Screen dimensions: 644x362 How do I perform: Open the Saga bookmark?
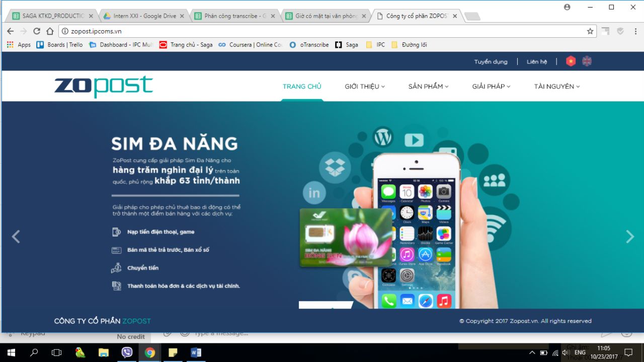pyautogui.click(x=347, y=45)
